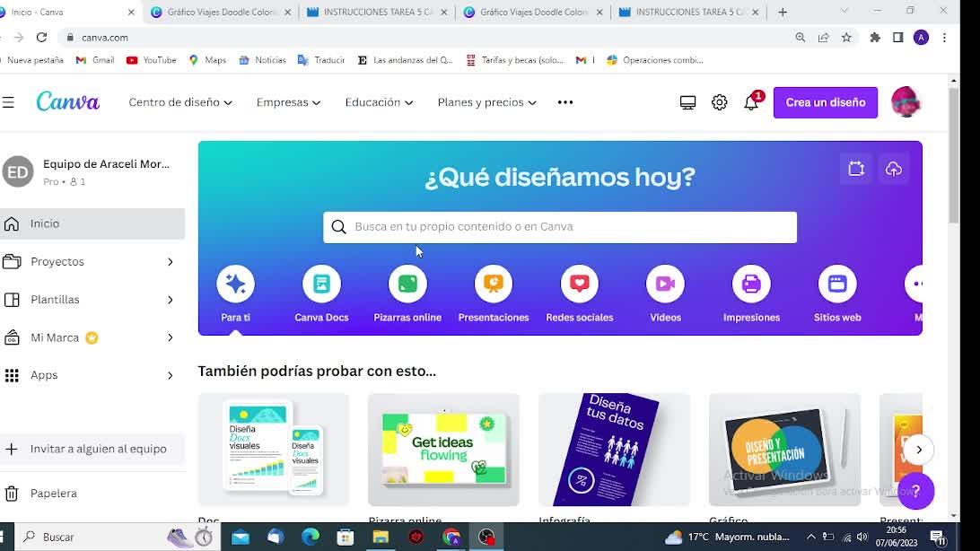
Task: Click the Crea un diseño button
Action: [825, 102]
